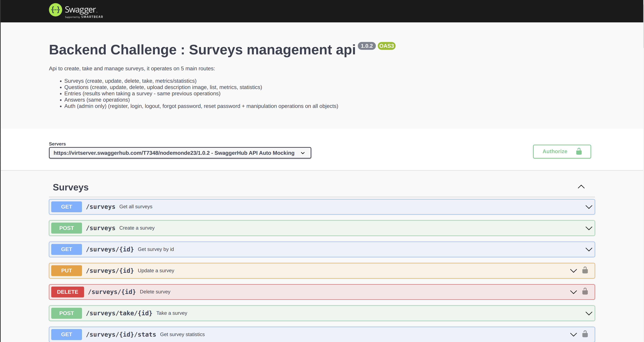The width and height of the screenshot is (644, 342).
Task: Click the 'Supported by SMARTBEAR' text
Action: 84,17
